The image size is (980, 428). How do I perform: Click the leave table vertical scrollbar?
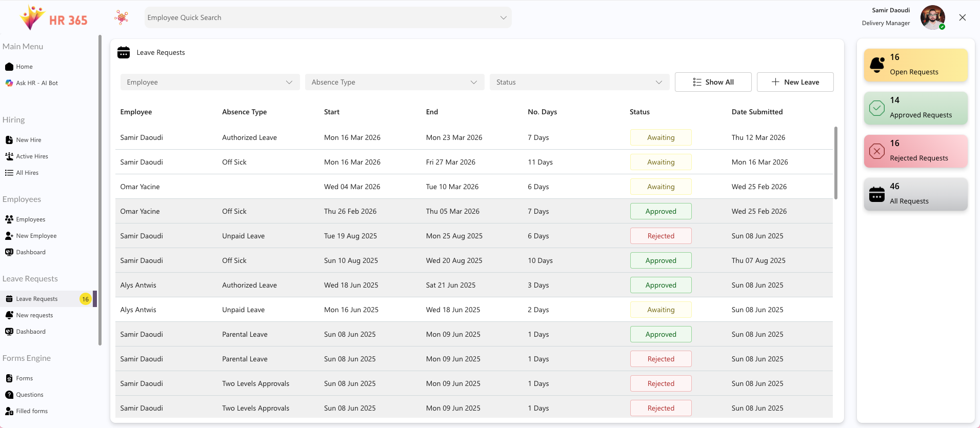tap(835, 163)
